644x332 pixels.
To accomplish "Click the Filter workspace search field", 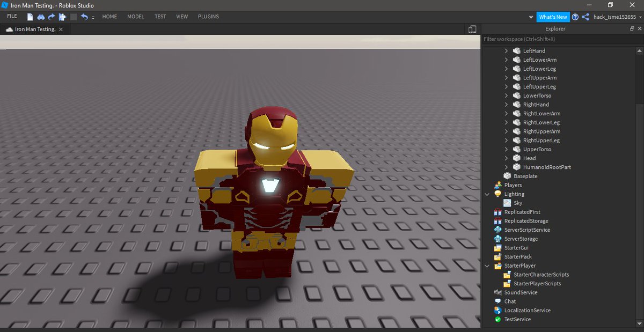I will (561, 39).
